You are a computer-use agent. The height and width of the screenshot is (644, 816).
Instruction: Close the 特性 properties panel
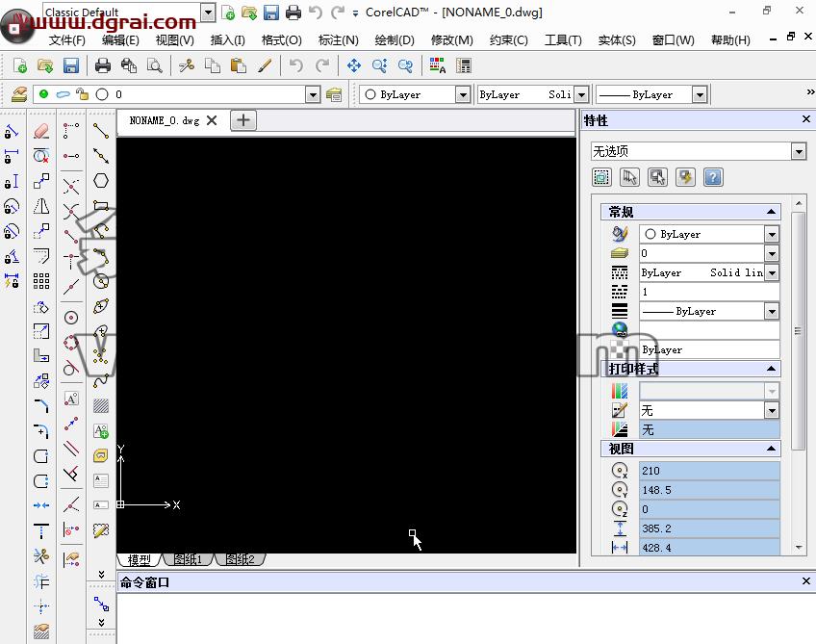(805, 119)
